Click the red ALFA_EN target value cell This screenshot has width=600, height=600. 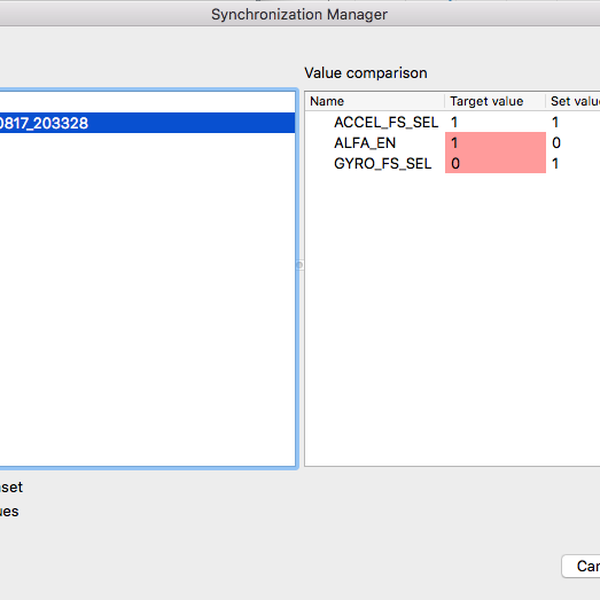click(x=494, y=143)
